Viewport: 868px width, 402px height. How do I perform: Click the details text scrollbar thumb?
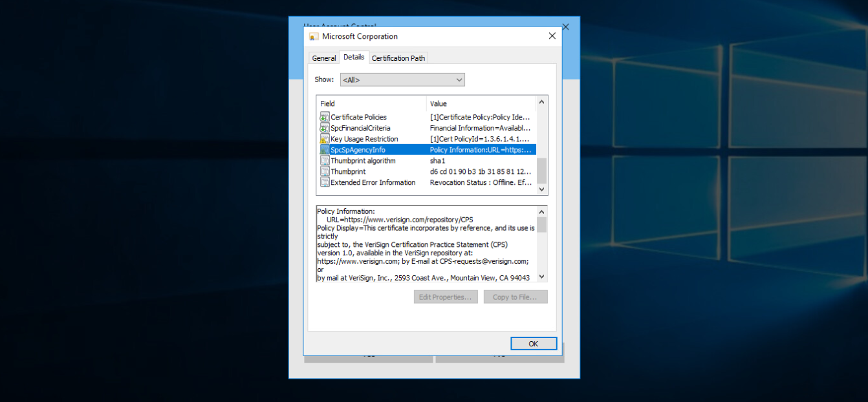coord(542,224)
